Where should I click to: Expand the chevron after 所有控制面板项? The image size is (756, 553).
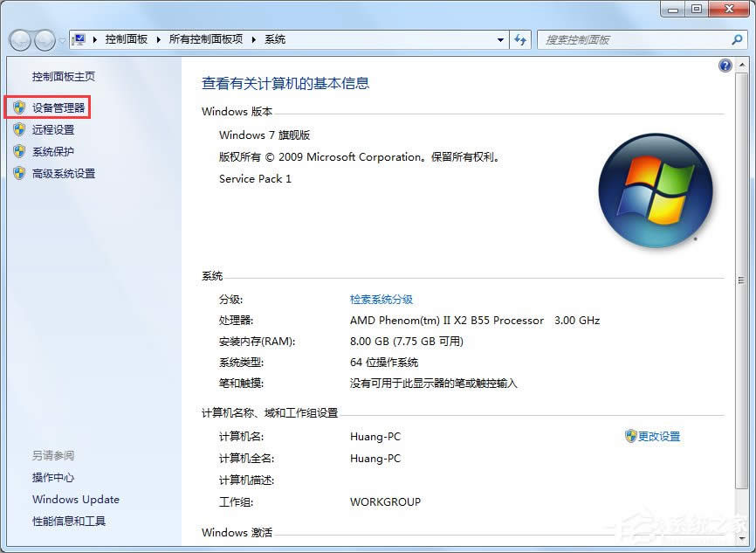(253, 39)
